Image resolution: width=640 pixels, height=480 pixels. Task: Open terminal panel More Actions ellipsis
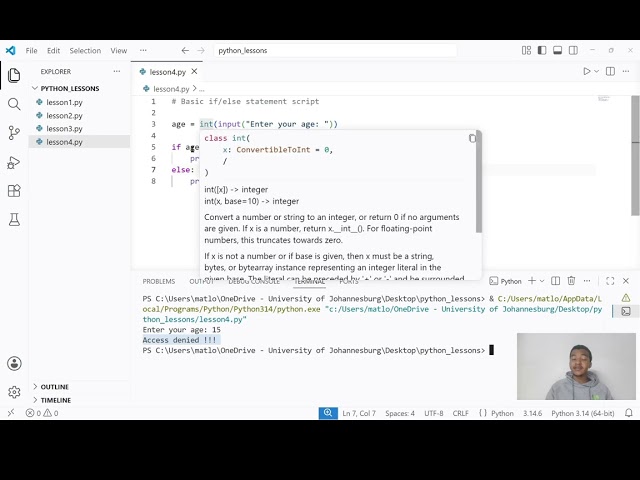point(587,281)
